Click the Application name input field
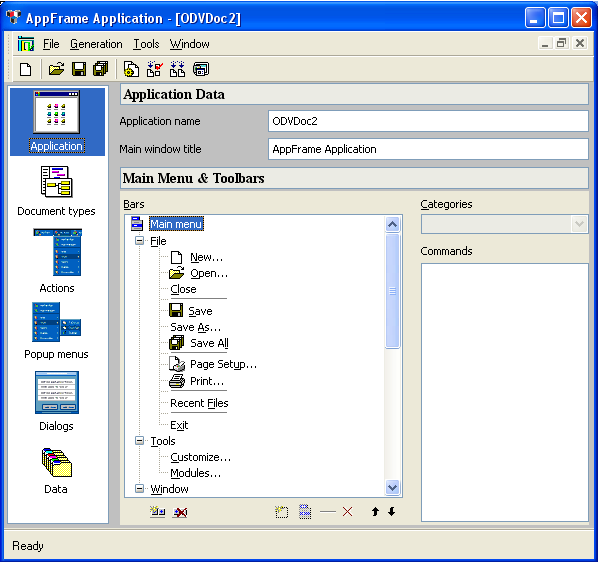 (x=428, y=121)
